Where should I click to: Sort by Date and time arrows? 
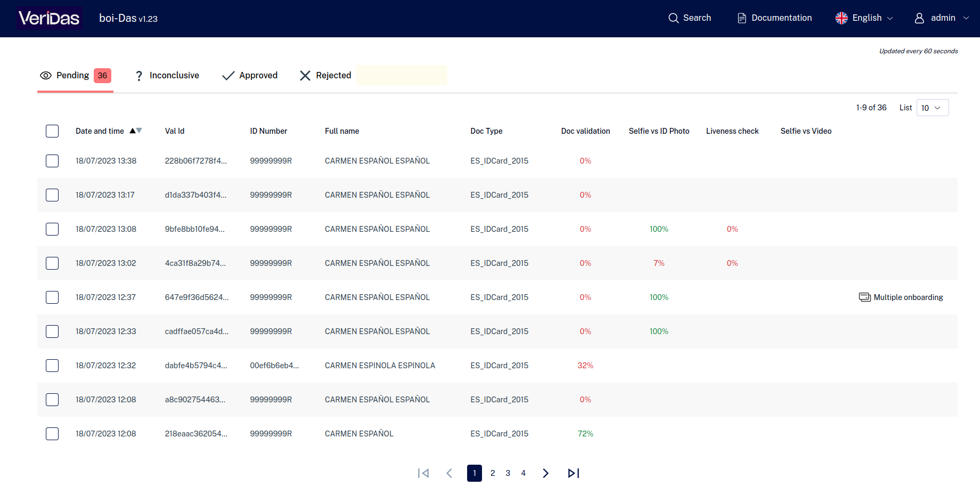click(x=136, y=131)
